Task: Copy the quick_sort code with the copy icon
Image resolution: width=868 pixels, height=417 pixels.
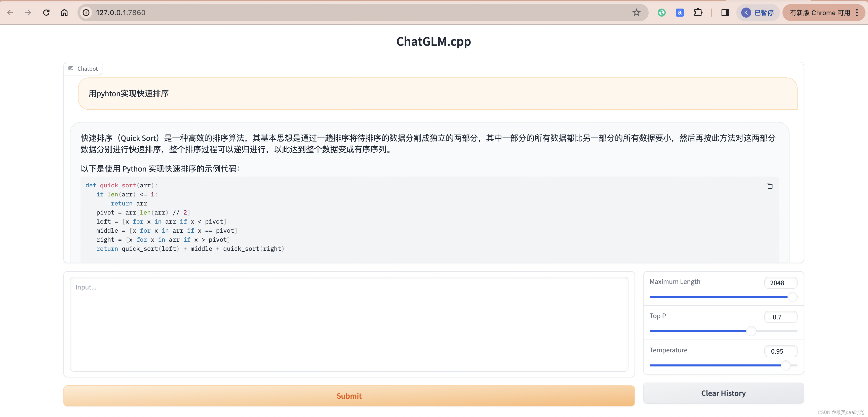Action: pyautogui.click(x=769, y=186)
